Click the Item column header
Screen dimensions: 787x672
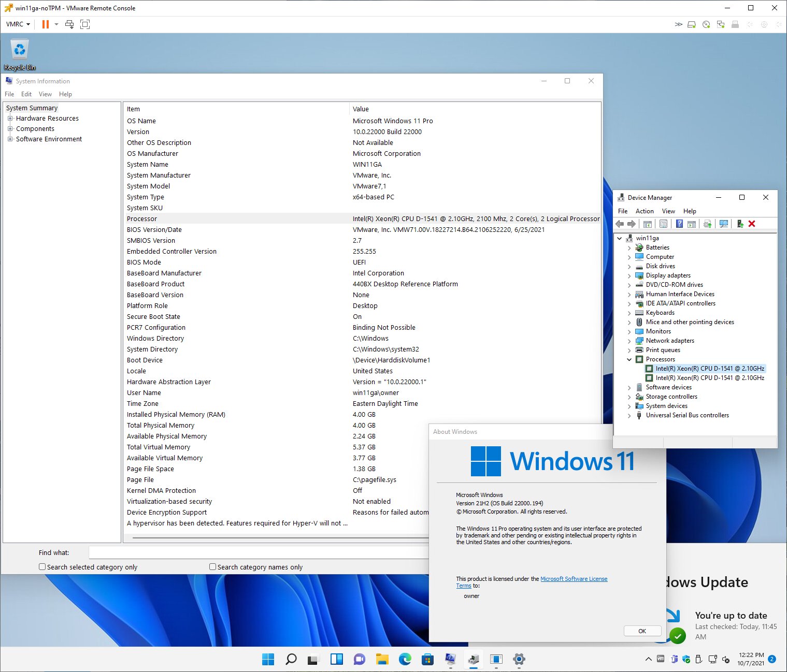tap(237, 109)
